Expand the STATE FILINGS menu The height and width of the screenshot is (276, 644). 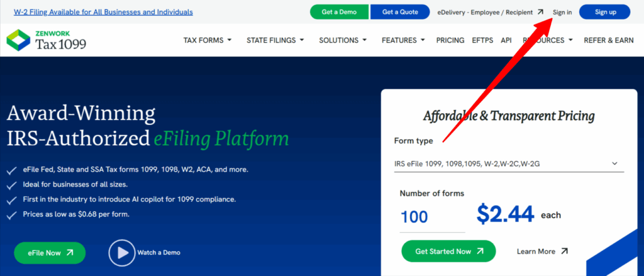(275, 40)
